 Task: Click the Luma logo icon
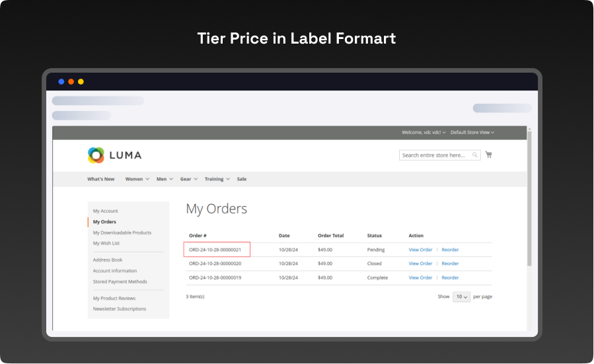pyautogui.click(x=96, y=155)
